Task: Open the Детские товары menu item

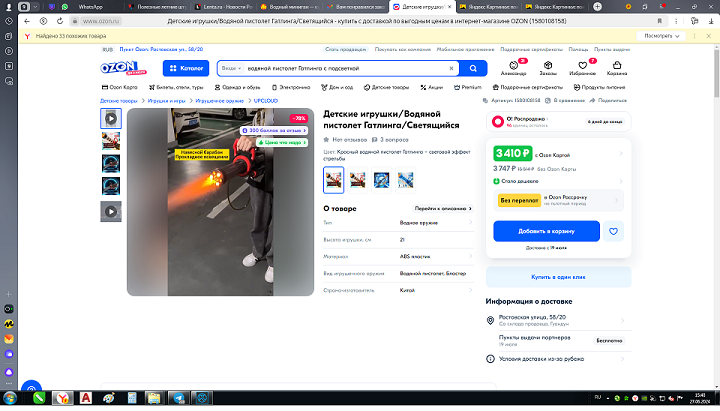Action: point(386,87)
